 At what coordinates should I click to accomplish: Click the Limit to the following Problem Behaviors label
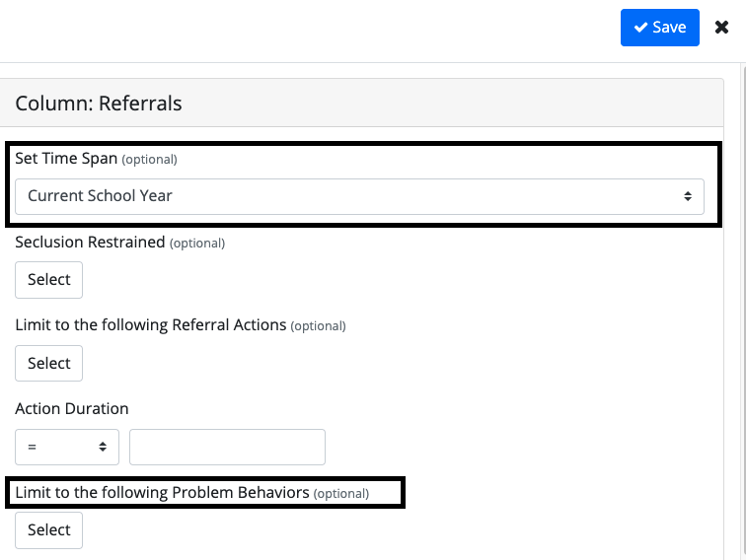[162, 493]
